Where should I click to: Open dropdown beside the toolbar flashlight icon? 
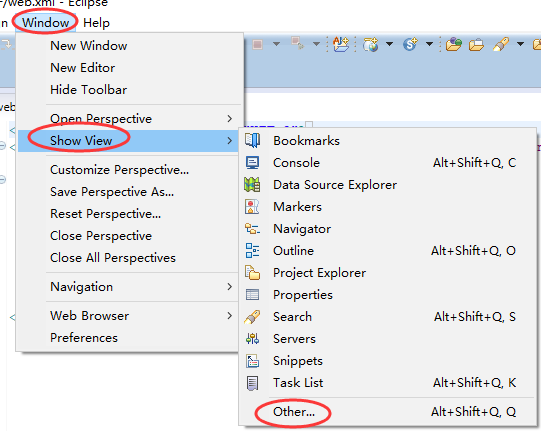[520, 44]
